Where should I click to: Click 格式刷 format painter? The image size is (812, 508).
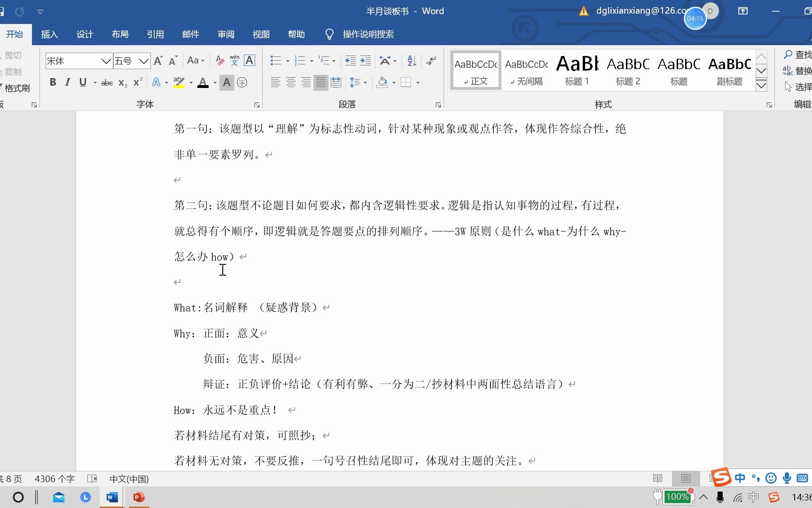[16, 88]
